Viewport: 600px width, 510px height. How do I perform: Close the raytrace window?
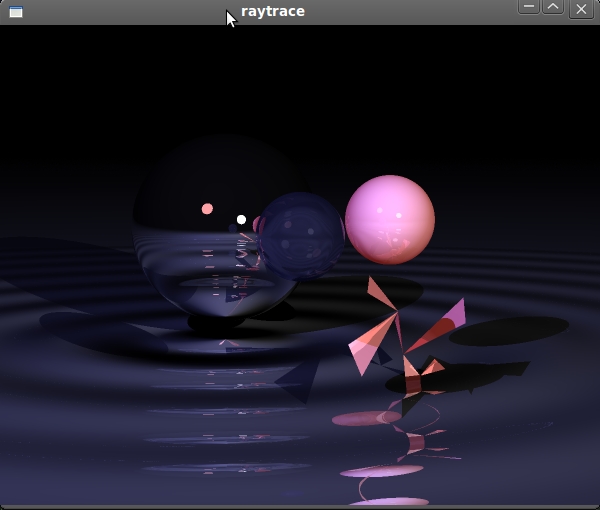581,10
